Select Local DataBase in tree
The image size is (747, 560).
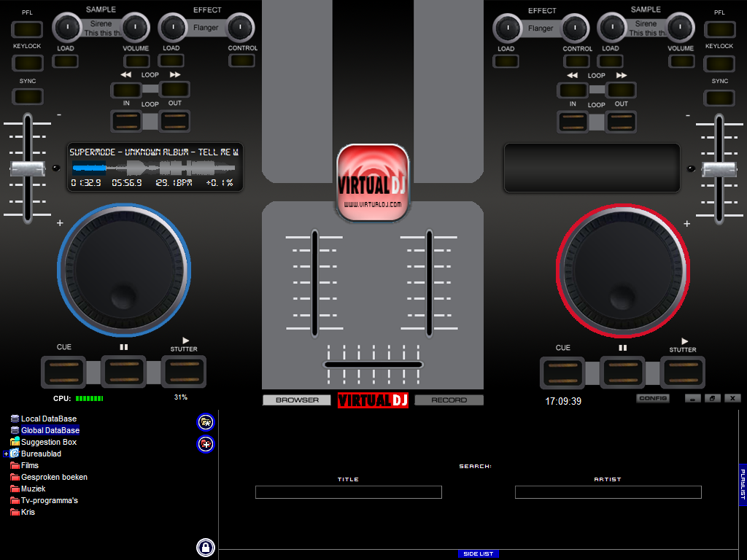point(49,419)
